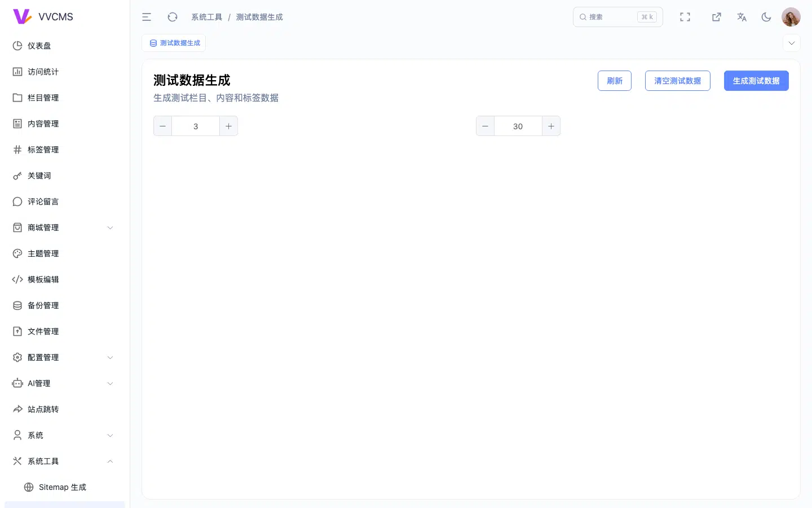
Task: Increase the value 30 with plus
Action: click(551, 126)
